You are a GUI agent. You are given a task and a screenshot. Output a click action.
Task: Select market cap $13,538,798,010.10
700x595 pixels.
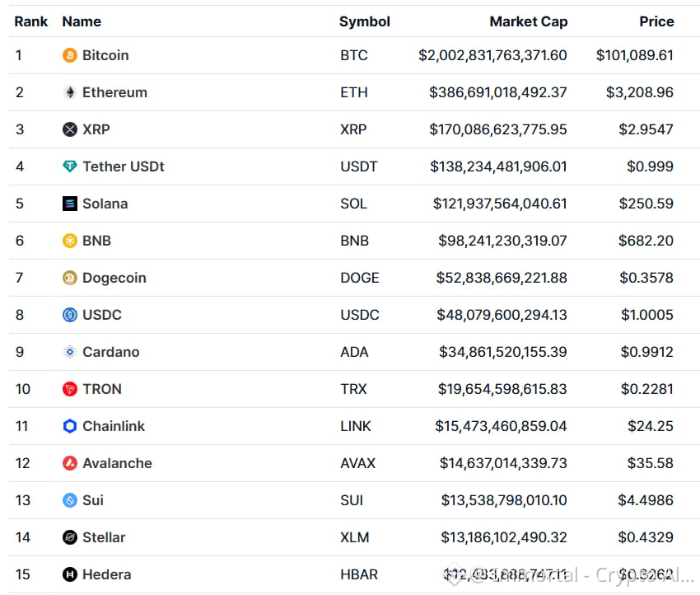click(504, 500)
